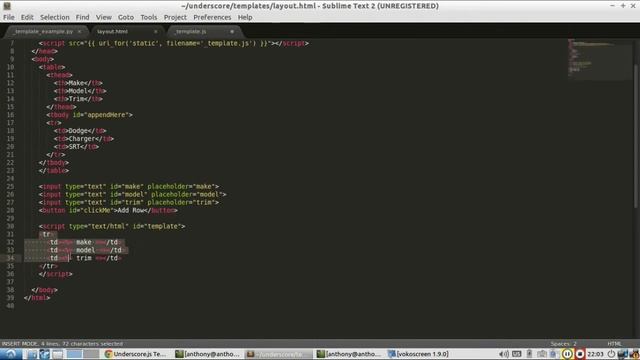This screenshot has width=640, height=360.
Task: Click line number 30 in the gutter
Action: click(x=10, y=226)
